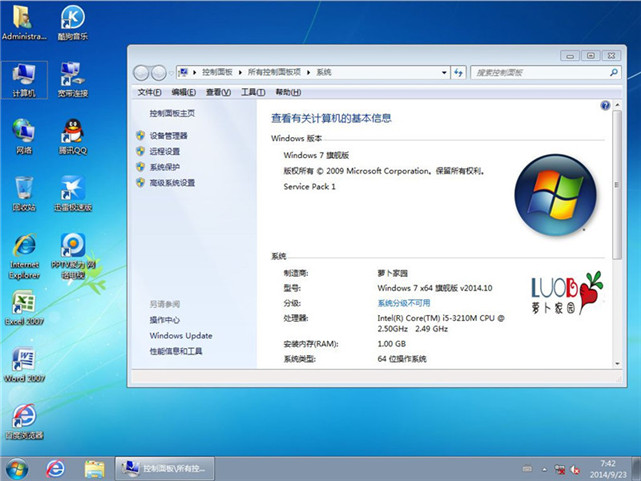
Task: Open the 查看(V) menu
Action: [218, 92]
